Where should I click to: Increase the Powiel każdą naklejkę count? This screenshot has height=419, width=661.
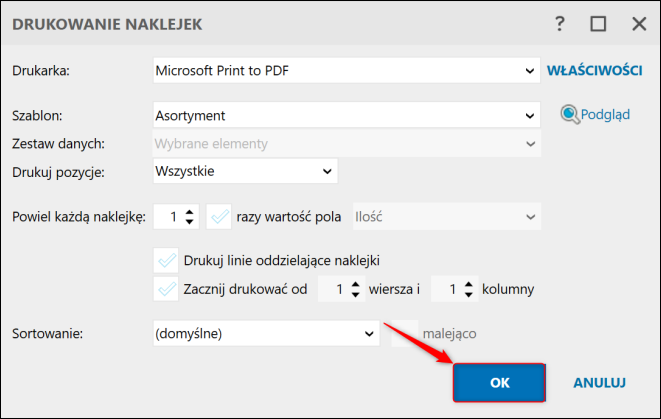click(x=190, y=212)
